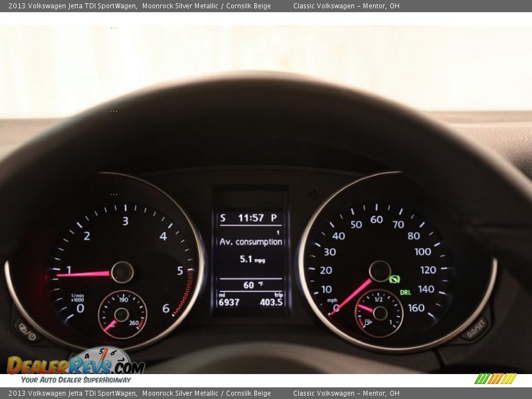Click the 5.1 mpg consumption reading

click(x=252, y=259)
